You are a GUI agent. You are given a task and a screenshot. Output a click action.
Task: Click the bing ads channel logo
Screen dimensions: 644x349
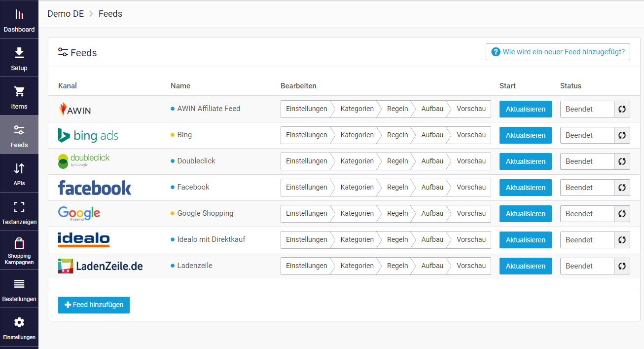(x=88, y=135)
